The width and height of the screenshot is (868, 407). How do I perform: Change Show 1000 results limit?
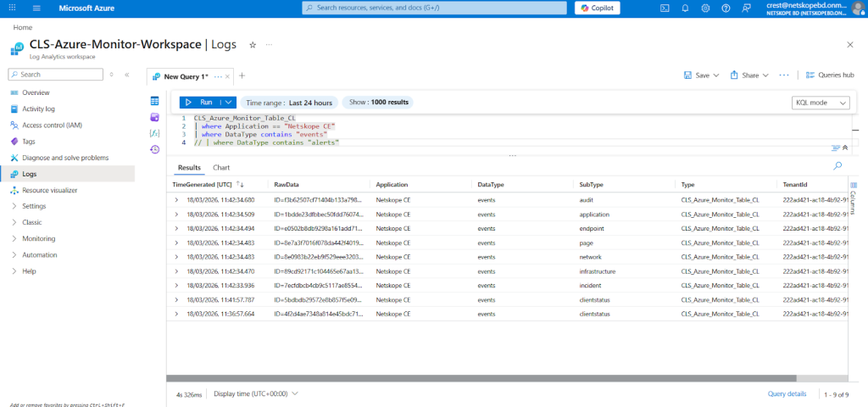pyautogui.click(x=377, y=103)
